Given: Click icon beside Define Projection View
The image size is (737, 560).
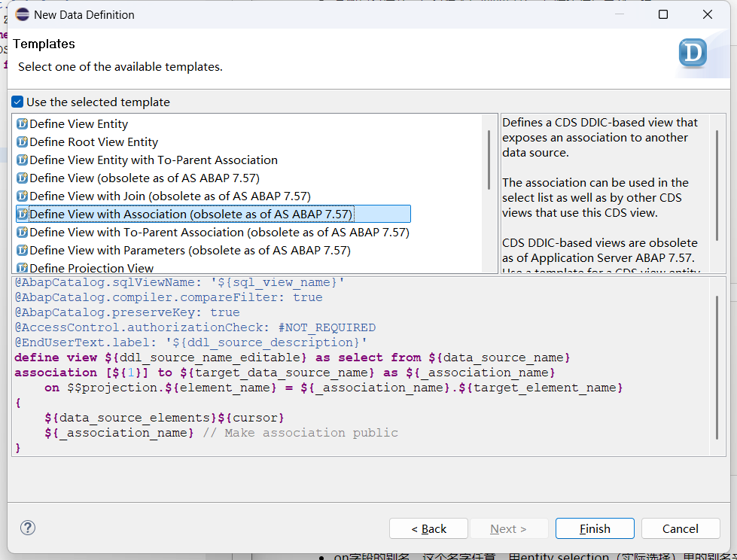Looking at the screenshot, I should (x=22, y=268).
